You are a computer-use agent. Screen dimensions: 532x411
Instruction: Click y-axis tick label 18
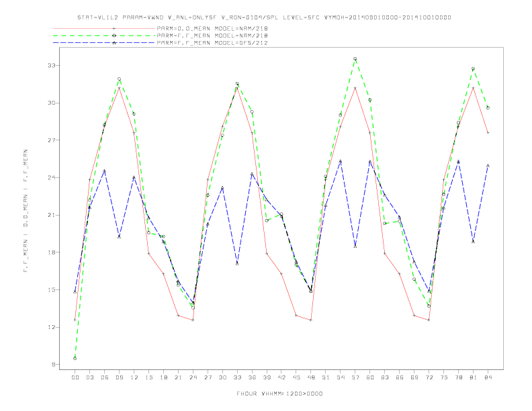[51, 253]
